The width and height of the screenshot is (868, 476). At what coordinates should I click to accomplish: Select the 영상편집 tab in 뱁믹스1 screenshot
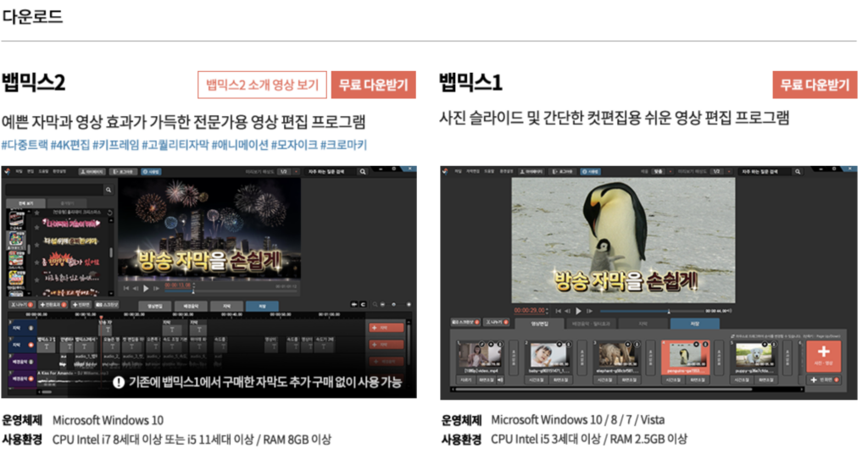[539, 324]
